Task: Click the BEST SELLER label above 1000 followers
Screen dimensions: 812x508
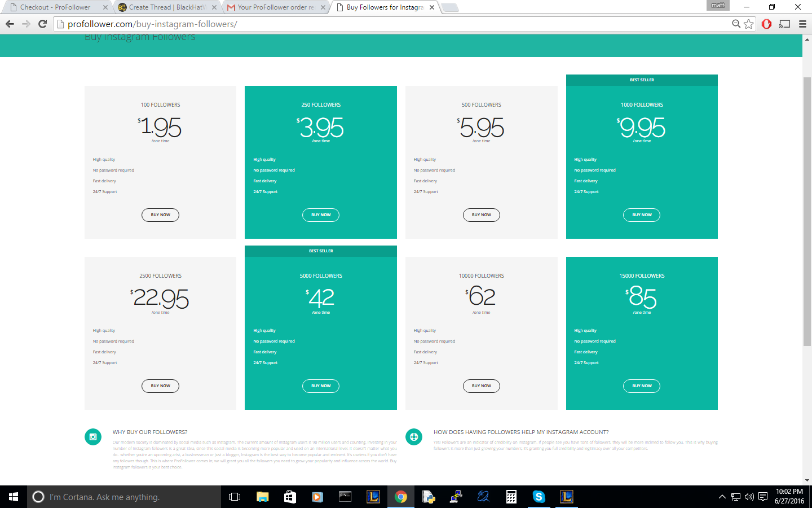Action: tap(642, 80)
